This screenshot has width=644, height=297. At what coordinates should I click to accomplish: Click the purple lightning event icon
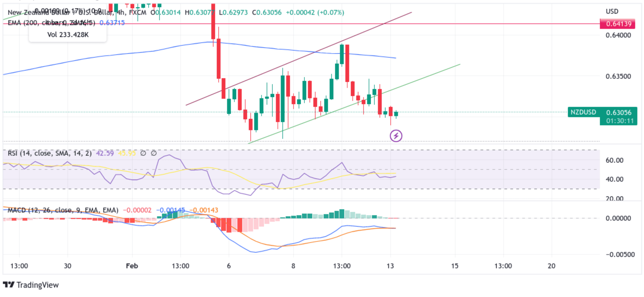pyautogui.click(x=396, y=136)
